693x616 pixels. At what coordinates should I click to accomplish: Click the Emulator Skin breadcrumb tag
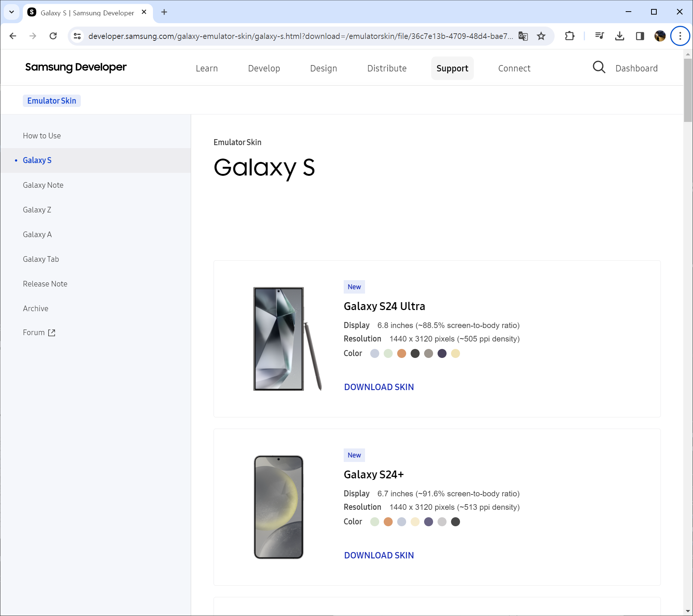(x=52, y=101)
